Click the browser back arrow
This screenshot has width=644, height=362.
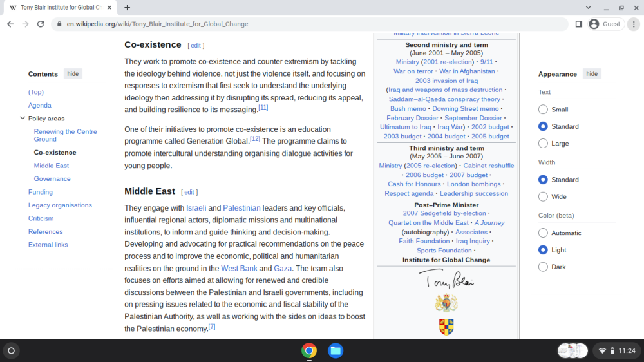[10, 24]
